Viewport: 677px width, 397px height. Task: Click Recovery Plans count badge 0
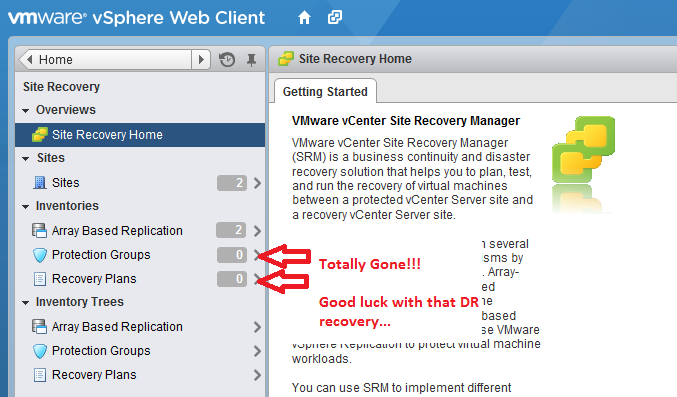pos(232,279)
